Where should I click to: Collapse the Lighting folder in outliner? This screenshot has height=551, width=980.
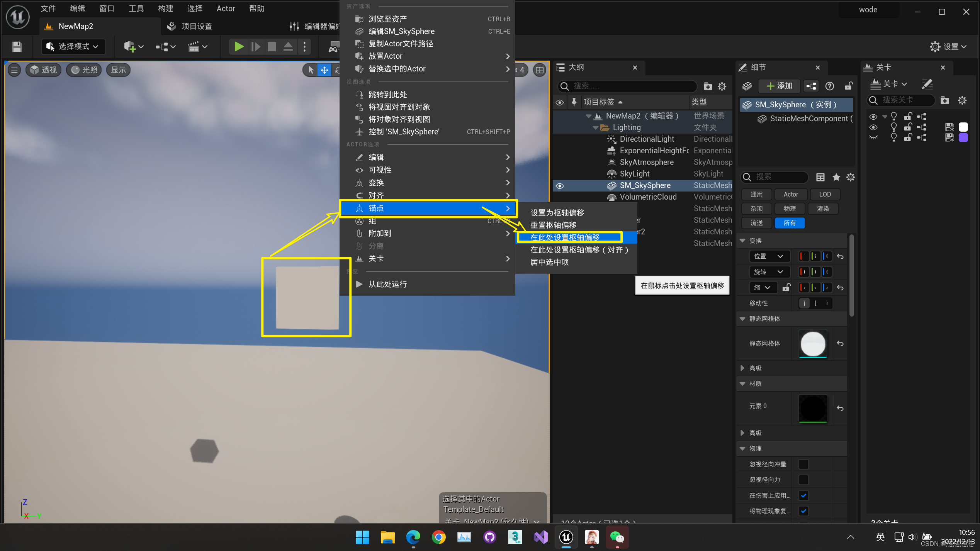click(595, 127)
